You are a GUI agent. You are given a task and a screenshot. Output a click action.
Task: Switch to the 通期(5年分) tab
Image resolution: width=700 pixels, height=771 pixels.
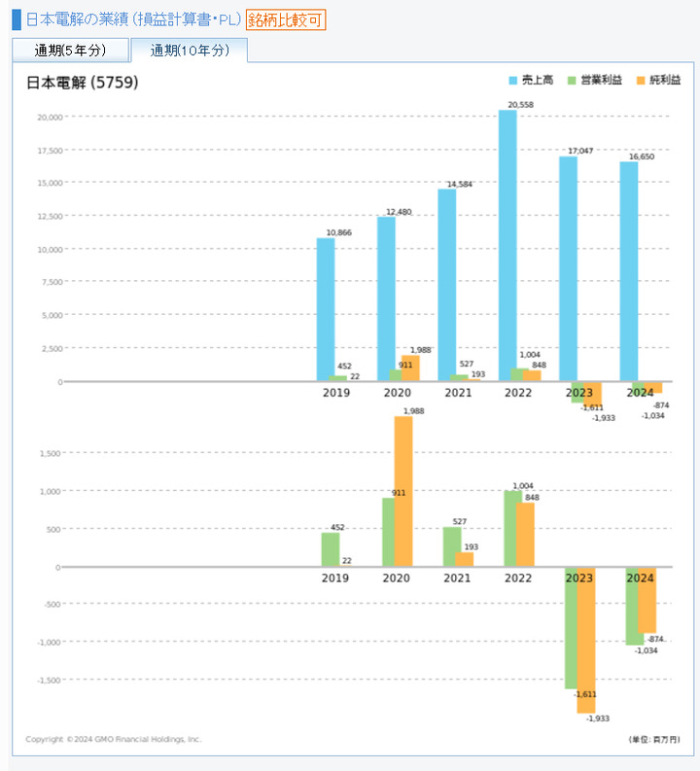70,51
